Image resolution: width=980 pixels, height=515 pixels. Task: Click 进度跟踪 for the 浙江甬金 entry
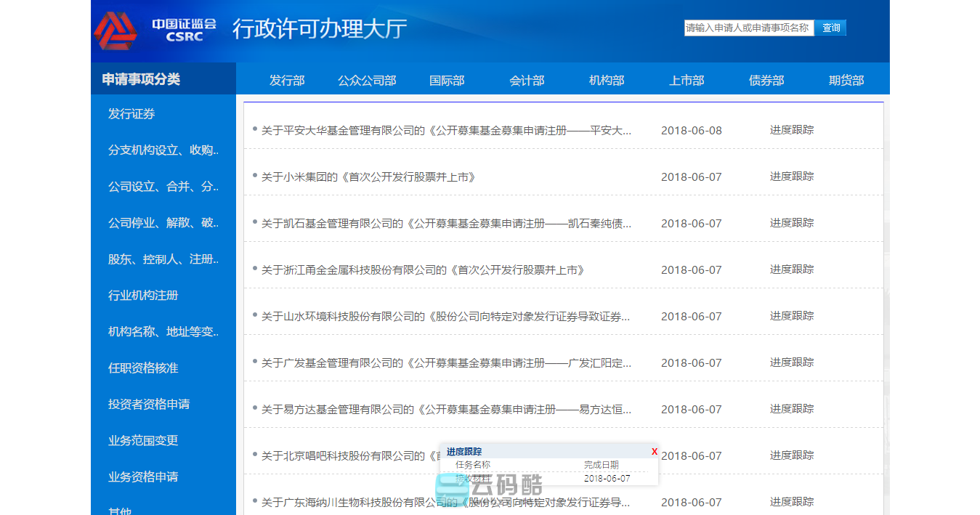pyautogui.click(x=791, y=269)
